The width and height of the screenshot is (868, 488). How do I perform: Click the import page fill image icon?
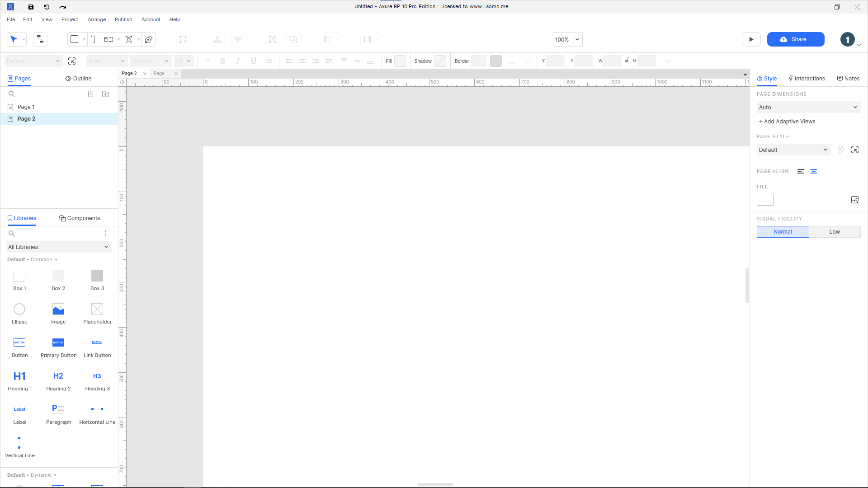[855, 200]
